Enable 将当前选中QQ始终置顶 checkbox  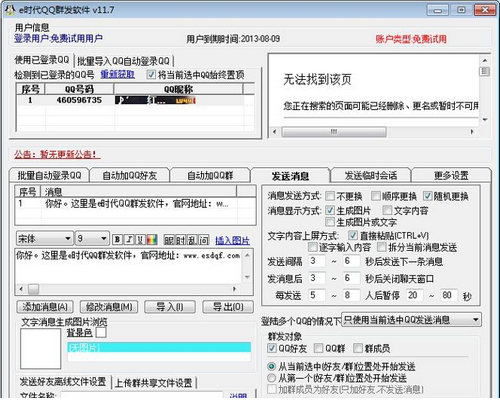point(151,74)
